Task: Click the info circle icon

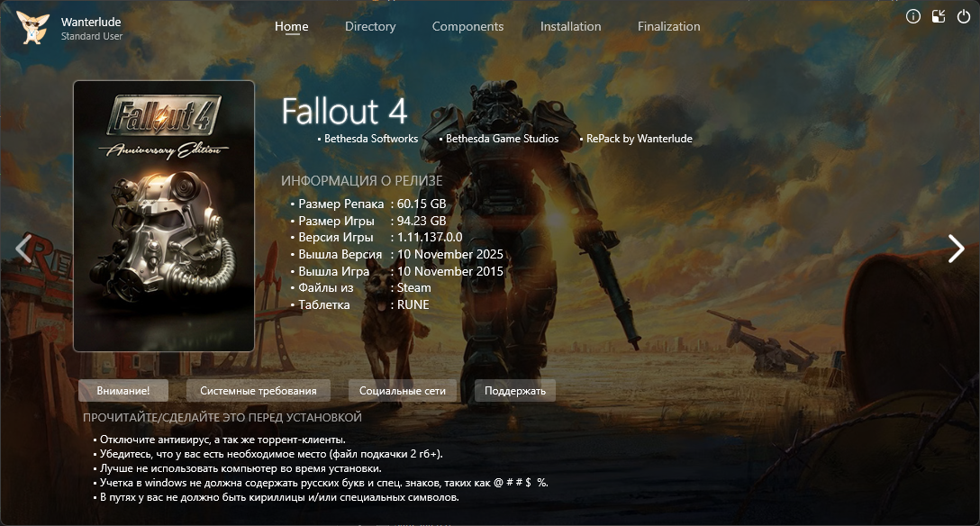Action: [x=913, y=16]
